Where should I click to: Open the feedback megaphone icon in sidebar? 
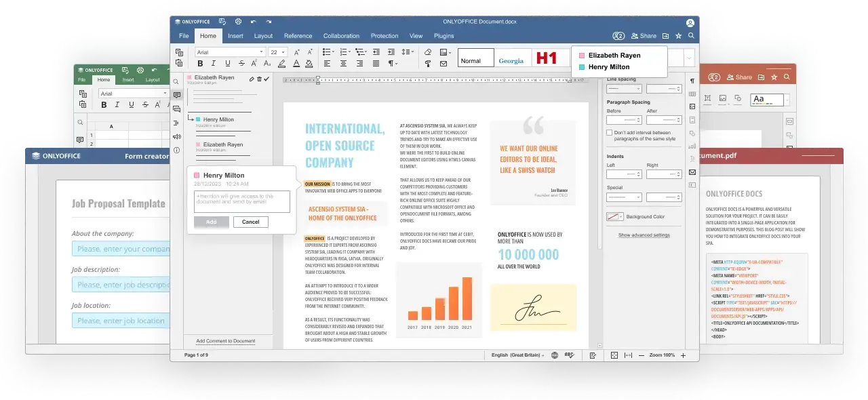click(x=177, y=136)
